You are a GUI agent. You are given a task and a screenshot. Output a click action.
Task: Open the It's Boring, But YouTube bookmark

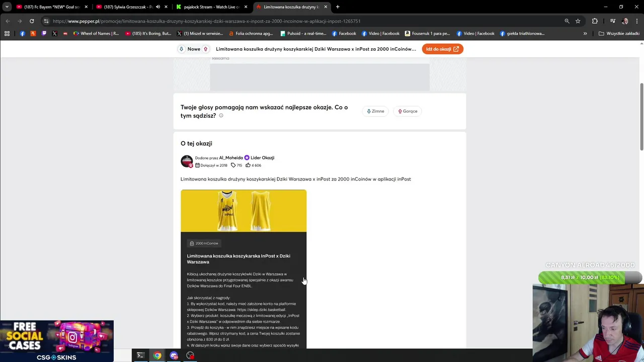point(148,34)
